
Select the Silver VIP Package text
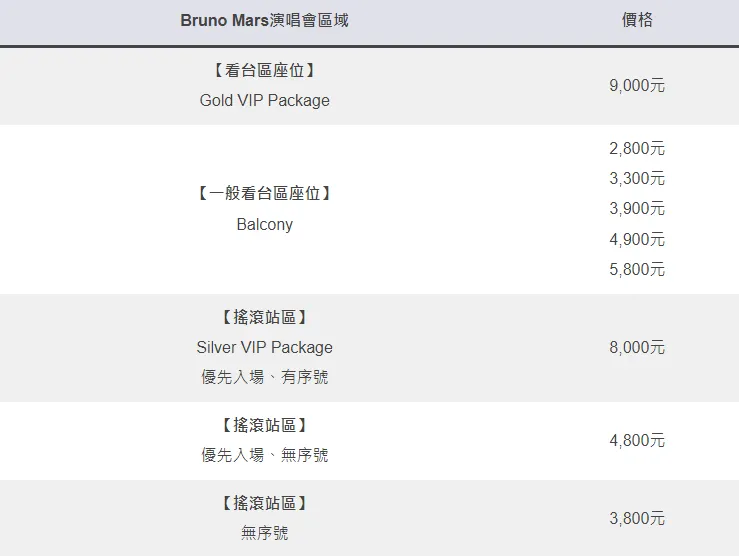[x=264, y=347]
